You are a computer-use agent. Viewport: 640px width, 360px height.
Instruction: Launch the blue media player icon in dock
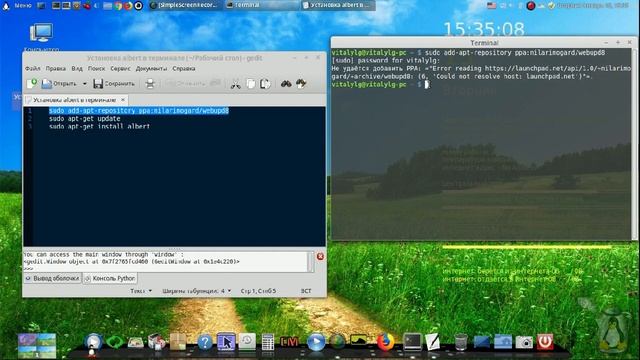316,342
